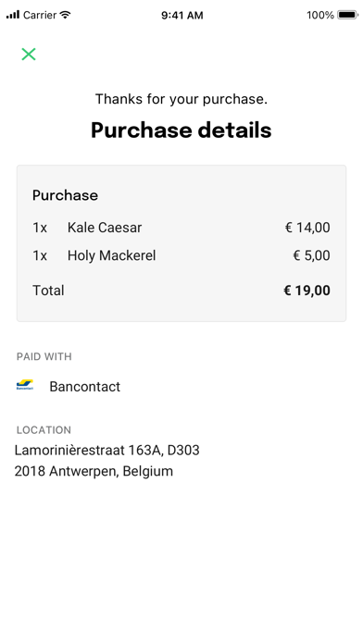The height and width of the screenshot is (644, 363).
Task: Select the Bancontact payment method text
Action: pyautogui.click(x=84, y=387)
